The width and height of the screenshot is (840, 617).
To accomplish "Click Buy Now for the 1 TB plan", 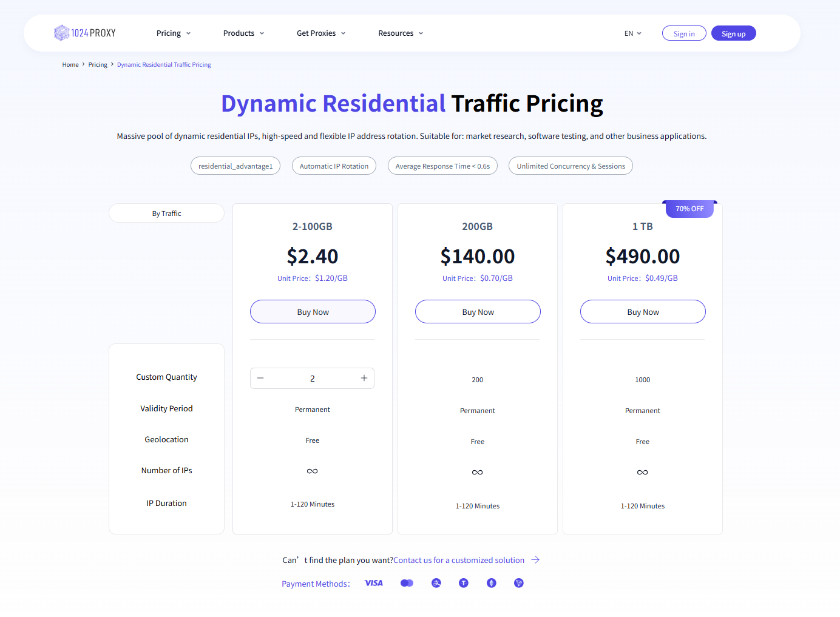I will click(x=643, y=312).
